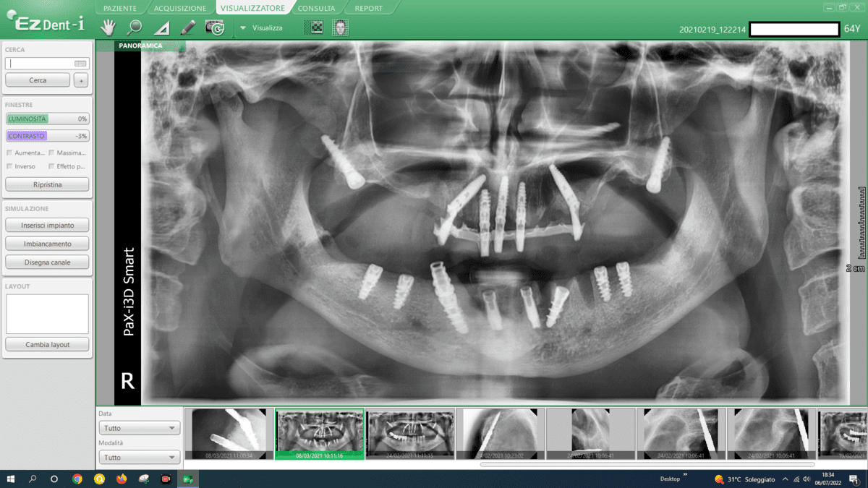The image size is (868, 488).
Task: Adjust the CONTRASTO slider bar
Action: click(x=47, y=136)
